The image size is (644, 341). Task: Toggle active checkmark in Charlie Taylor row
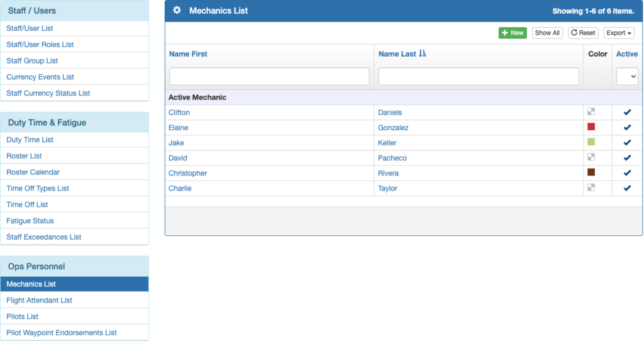[x=627, y=188]
